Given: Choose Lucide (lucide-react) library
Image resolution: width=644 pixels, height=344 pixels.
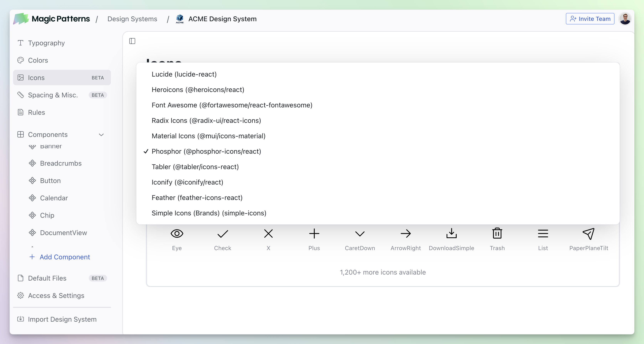Looking at the screenshot, I should pyautogui.click(x=184, y=74).
